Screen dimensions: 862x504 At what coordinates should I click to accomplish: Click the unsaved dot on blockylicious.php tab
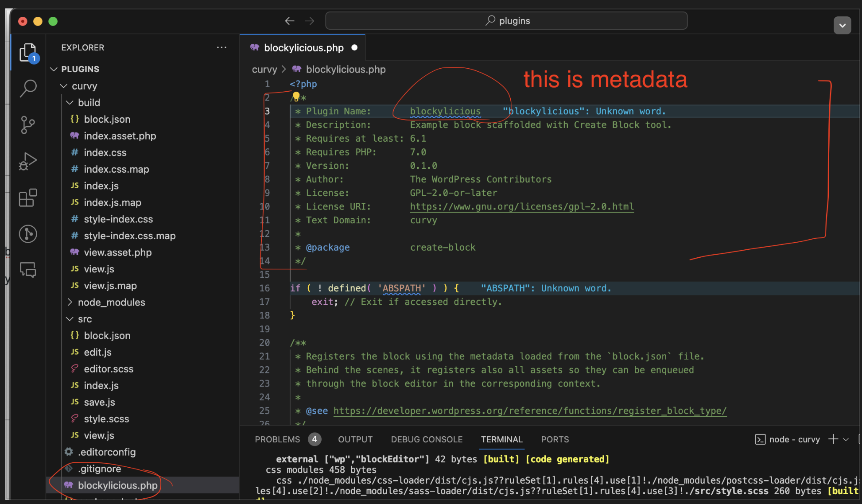point(354,47)
